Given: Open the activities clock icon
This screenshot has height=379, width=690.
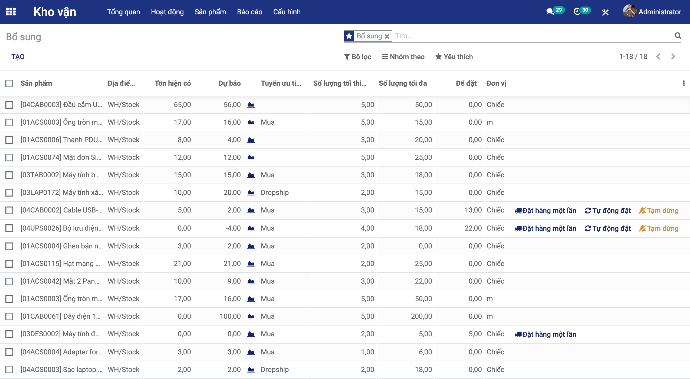Looking at the screenshot, I should coord(577,12).
